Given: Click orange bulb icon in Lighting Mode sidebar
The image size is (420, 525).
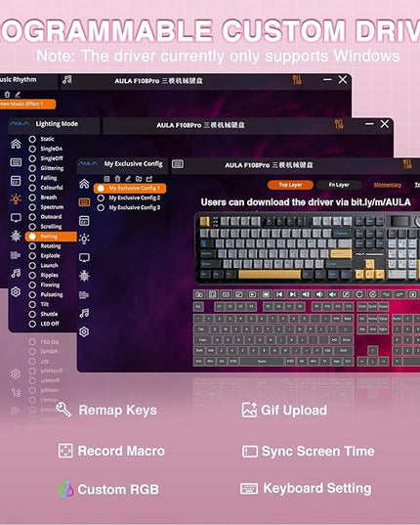Looking at the screenshot, I should 16,198.
